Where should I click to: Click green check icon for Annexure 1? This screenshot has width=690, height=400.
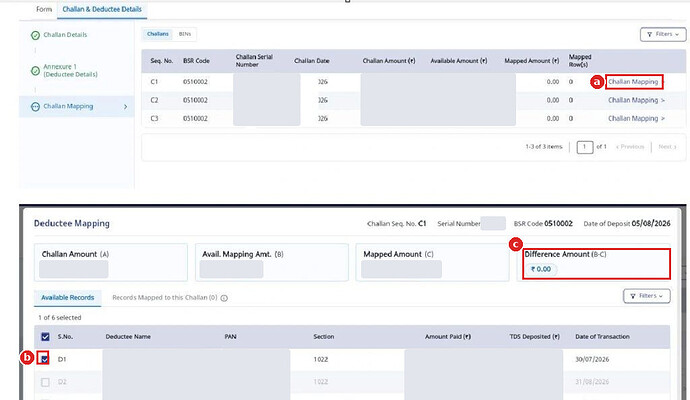[x=36, y=70]
